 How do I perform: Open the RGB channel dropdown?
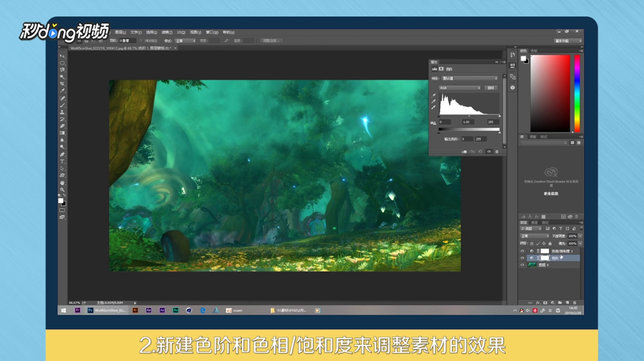(x=460, y=88)
